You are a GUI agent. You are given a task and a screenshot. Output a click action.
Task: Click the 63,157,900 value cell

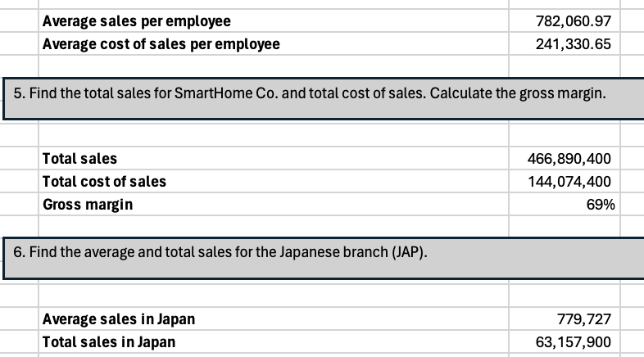tap(572, 341)
